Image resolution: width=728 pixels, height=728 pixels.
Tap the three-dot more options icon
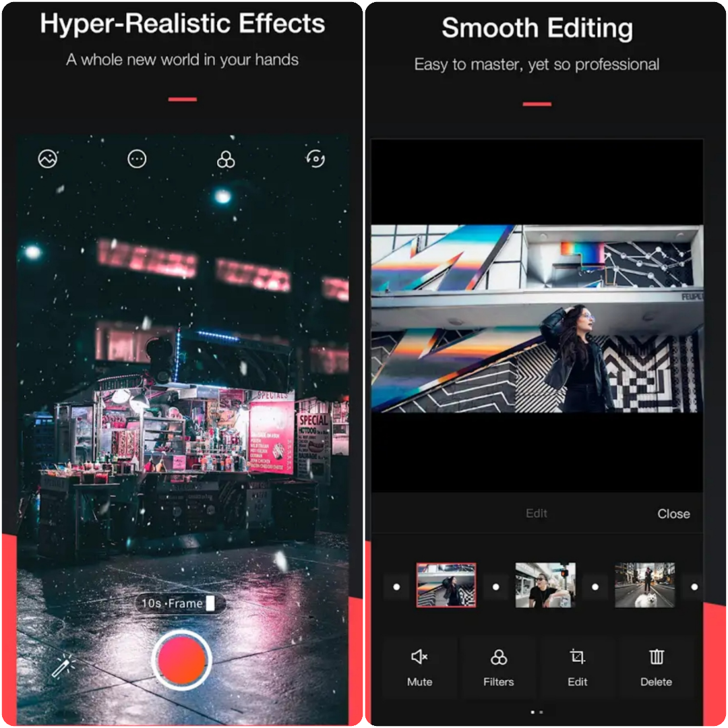[x=137, y=159]
